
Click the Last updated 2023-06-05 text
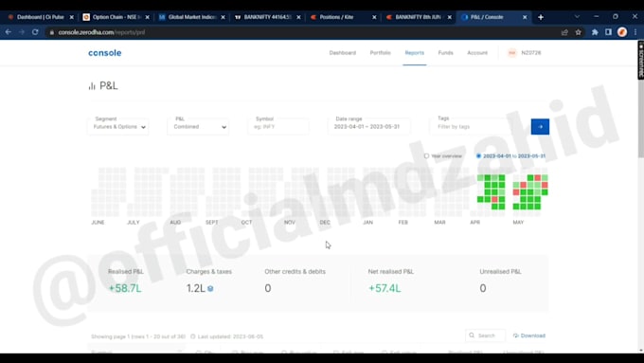[x=230, y=336]
